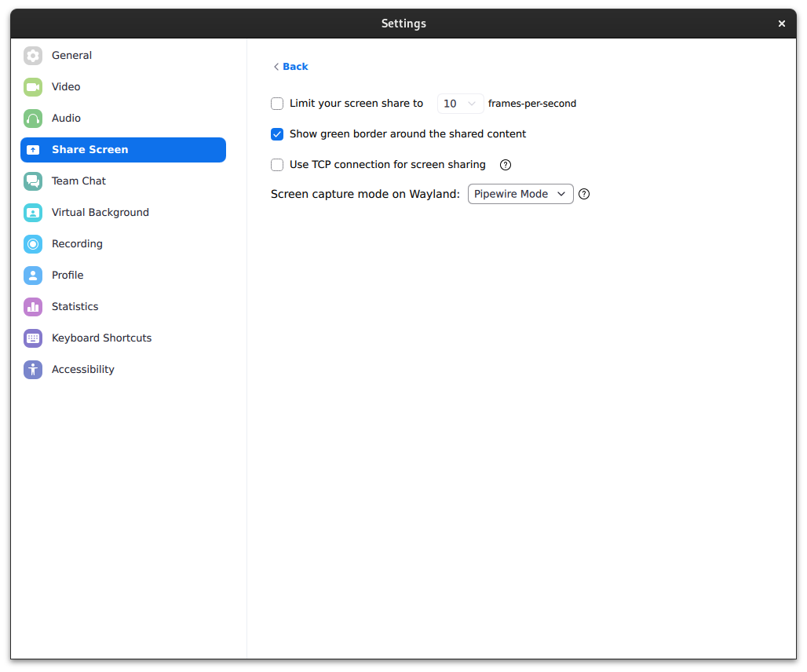Click the Share Screen sidebar icon
The height and width of the screenshot is (672, 807).
tap(33, 150)
